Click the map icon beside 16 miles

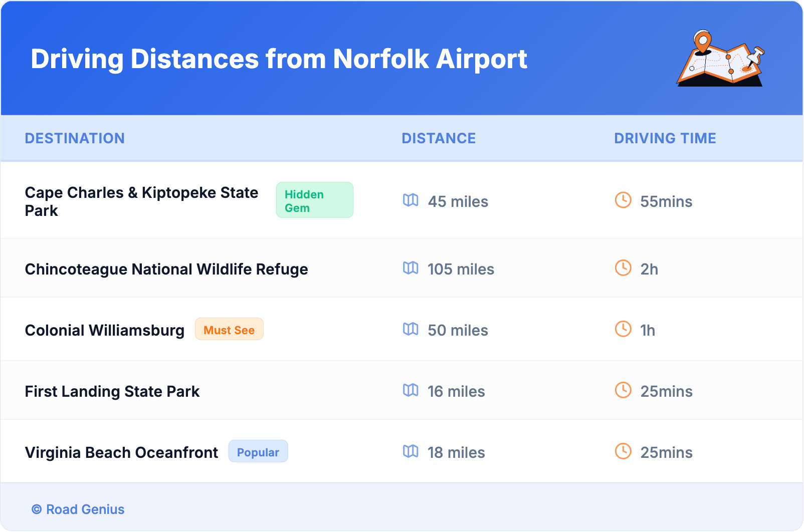411,390
